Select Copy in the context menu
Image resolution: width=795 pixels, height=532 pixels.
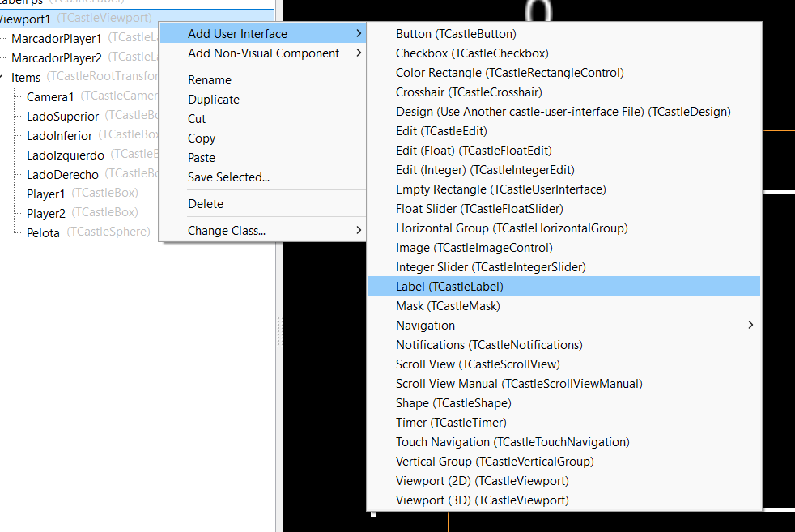pos(262,138)
